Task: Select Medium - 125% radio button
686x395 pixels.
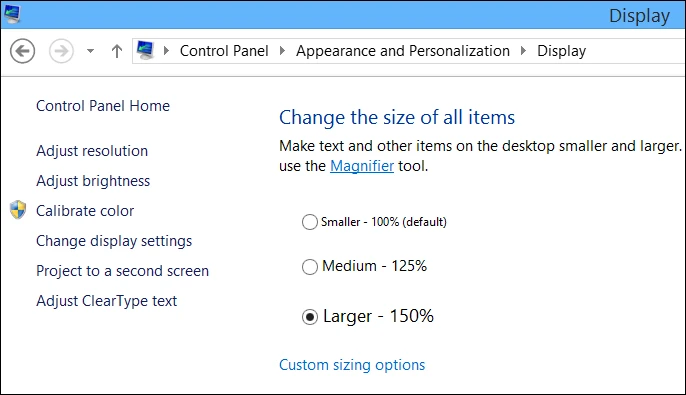Action: click(x=310, y=266)
